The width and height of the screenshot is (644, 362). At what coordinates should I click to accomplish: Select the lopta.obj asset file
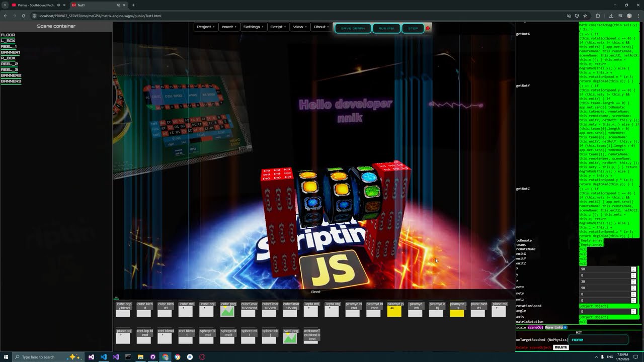point(332,309)
